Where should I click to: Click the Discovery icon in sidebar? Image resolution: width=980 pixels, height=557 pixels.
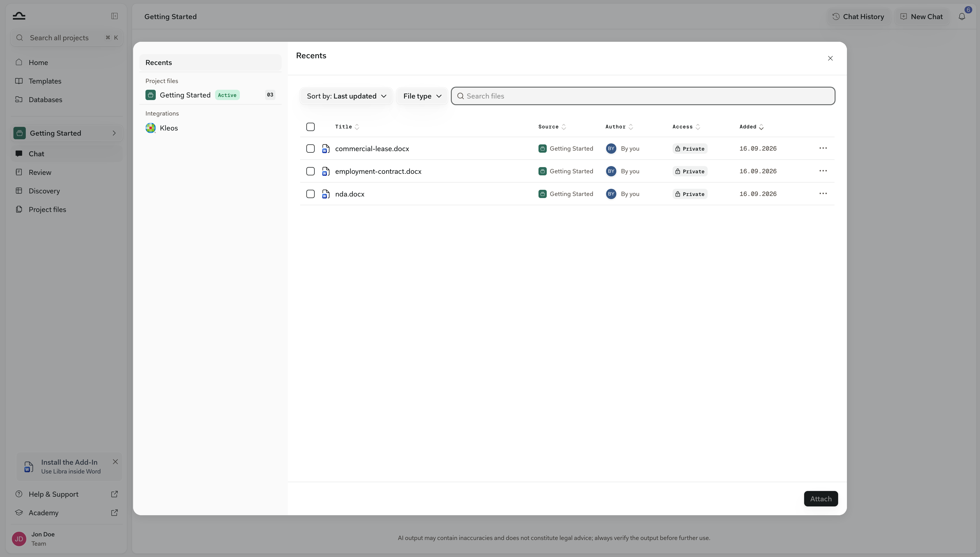pos(19,191)
